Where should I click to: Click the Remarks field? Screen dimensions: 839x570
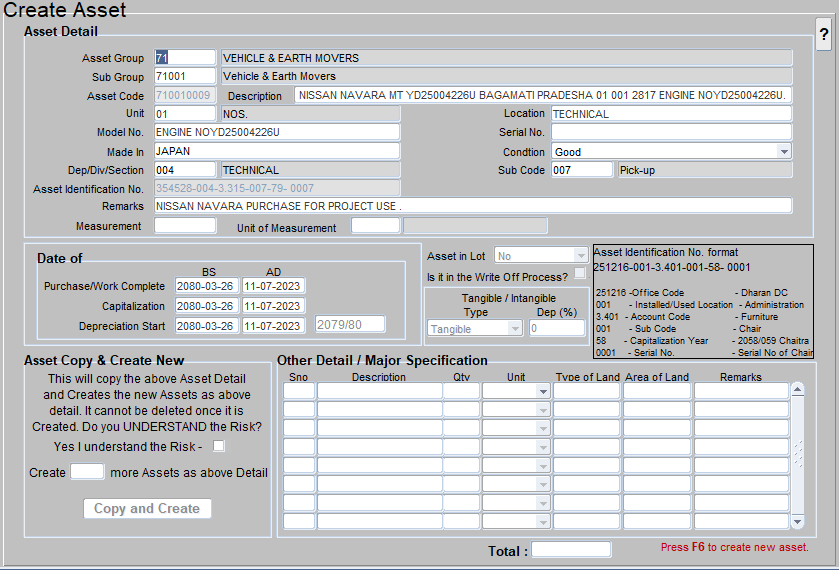pos(472,206)
